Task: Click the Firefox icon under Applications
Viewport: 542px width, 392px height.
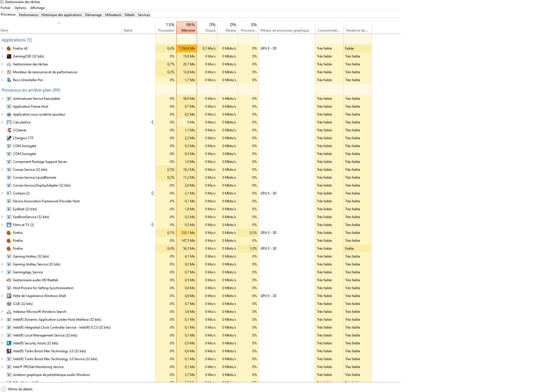Action: (x=9, y=48)
